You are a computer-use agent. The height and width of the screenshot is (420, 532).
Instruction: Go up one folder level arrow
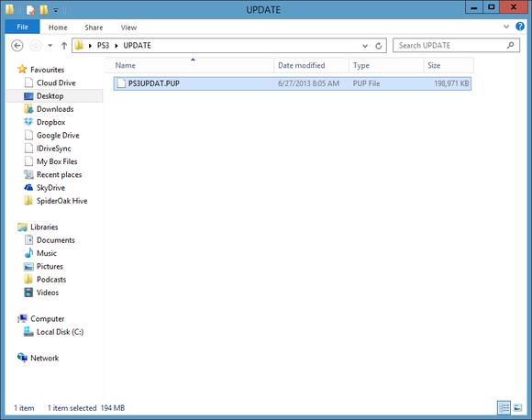pyautogui.click(x=64, y=46)
